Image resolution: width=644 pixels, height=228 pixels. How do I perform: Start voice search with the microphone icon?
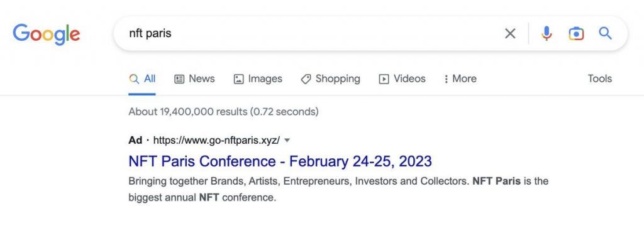[547, 34]
